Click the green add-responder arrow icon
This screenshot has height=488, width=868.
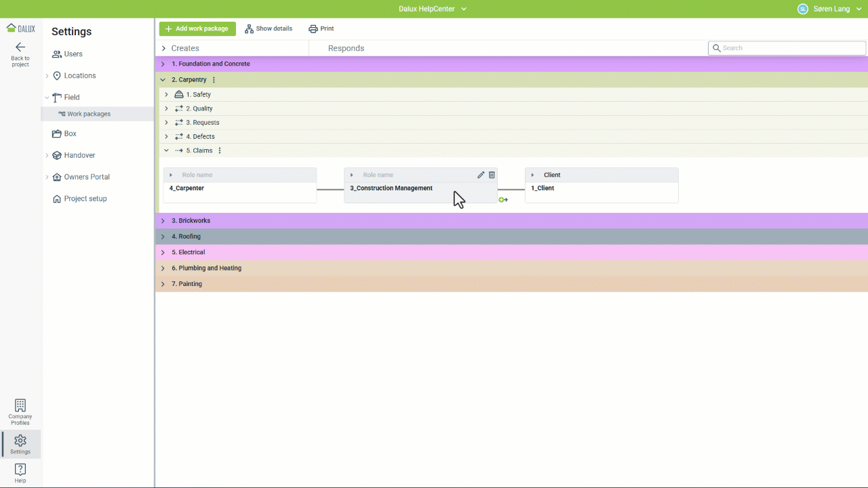503,200
